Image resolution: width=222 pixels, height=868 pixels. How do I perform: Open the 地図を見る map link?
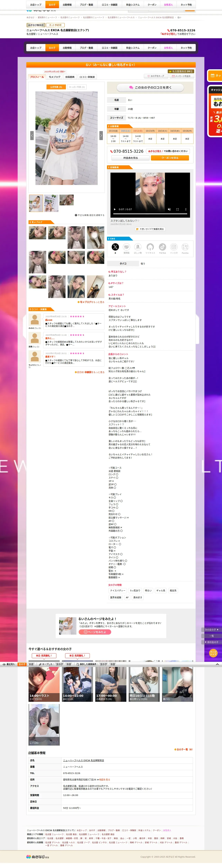click(104, 780)
